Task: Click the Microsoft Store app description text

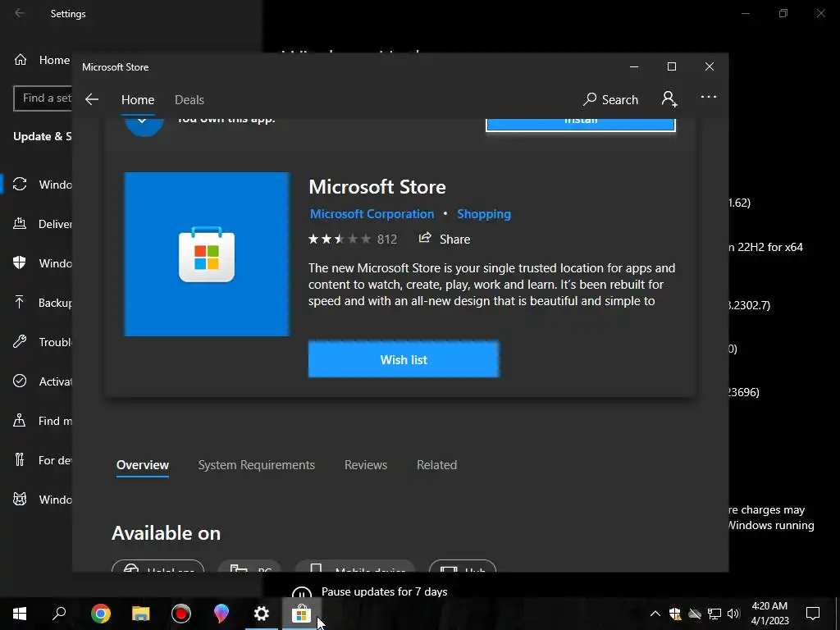Action: click(x=491, y=285)
